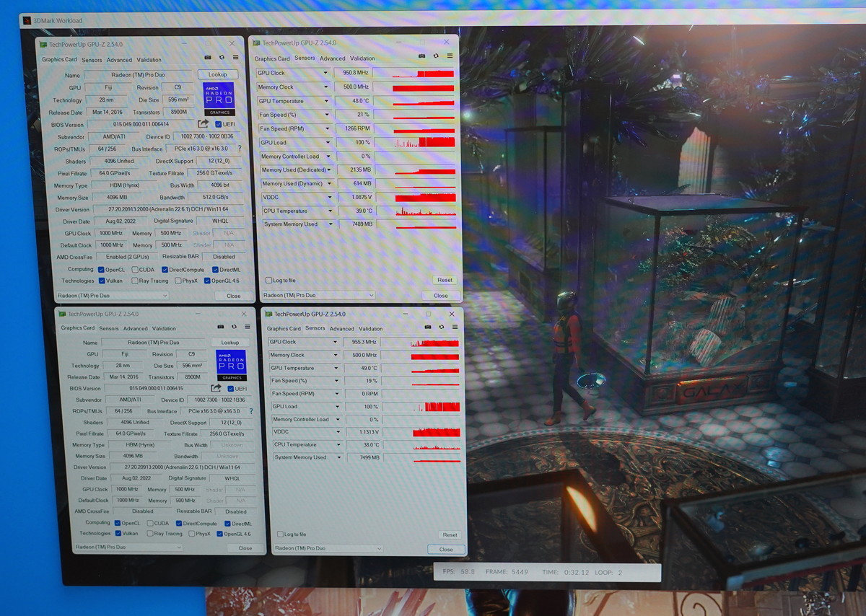Switch to Graphics Card tab in upper-right window
This screenshot has height=616, width=866.
pyautogui.click(x=272, y=58)
